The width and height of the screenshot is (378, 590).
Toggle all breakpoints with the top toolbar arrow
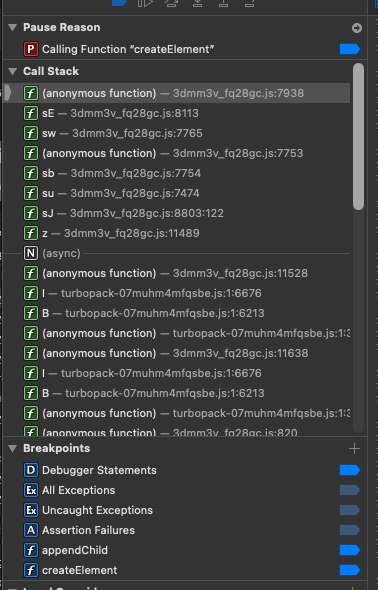point(119,2)
